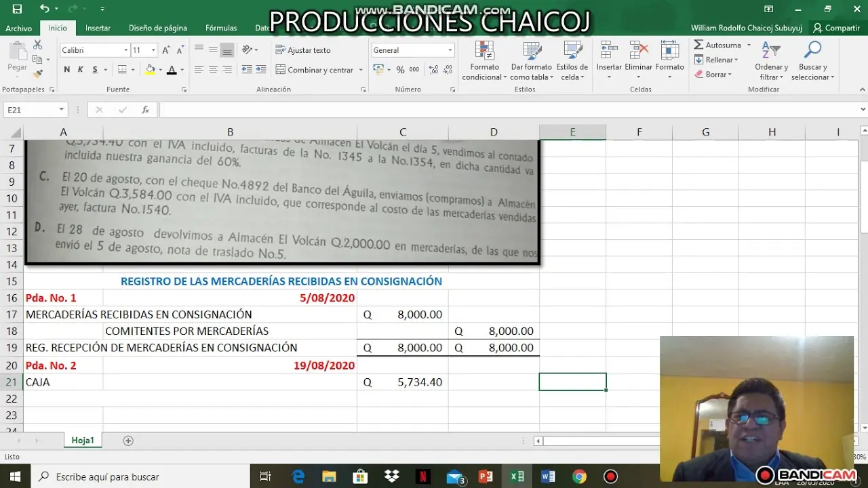This screenshot has width=868, height=488.
Task: Apply percent style icon
Action: coord(401,70)
